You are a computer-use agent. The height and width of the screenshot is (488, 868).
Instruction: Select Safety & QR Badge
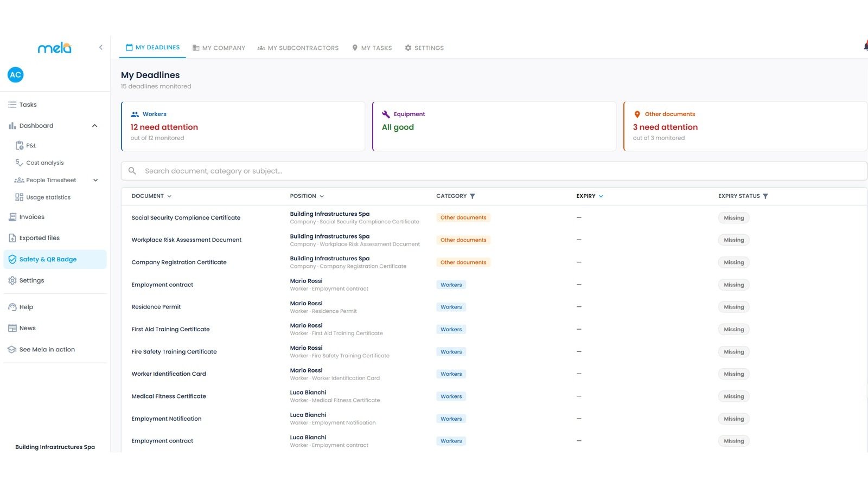[x=55, y=259]
